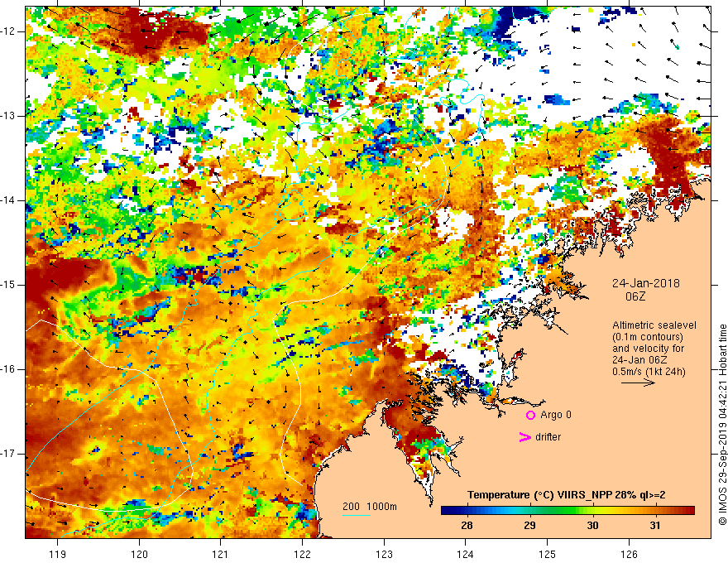The width and height of the screenshot is (728, 563).
Task: Click the 121 longitude axis label
Action: [220, 554]
